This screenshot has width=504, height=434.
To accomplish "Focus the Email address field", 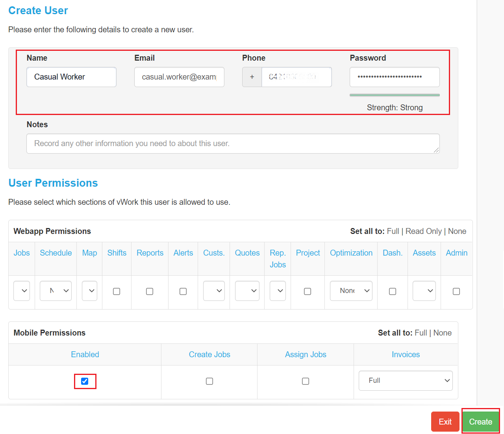I will 179,77.
